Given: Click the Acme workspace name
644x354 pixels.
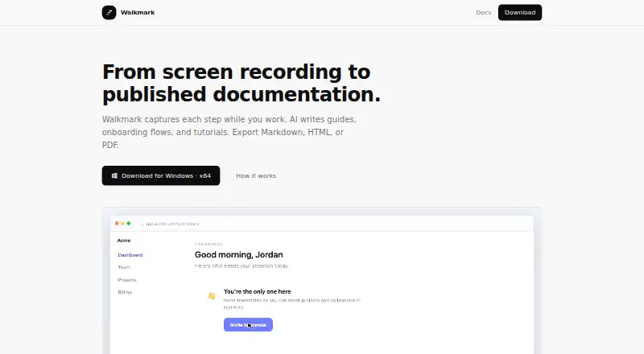Looking at the screenshot, I should point(124,241).
